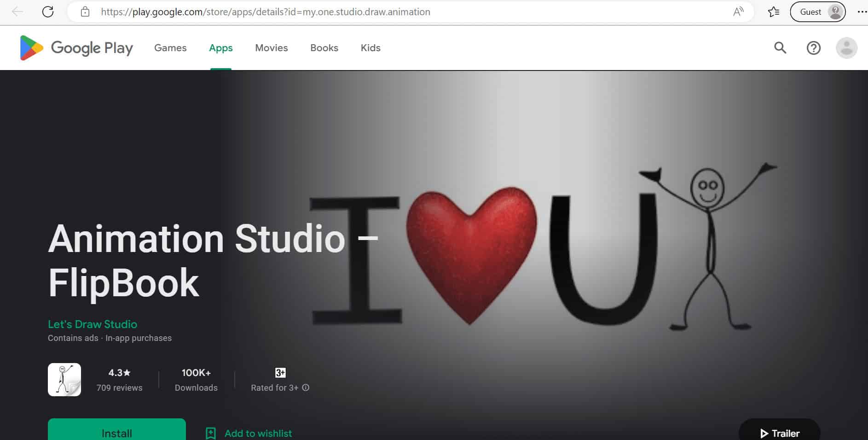Open the Guest profile button
The width and height of the screenshot is (868, 440).
click(x=818, y=12)
